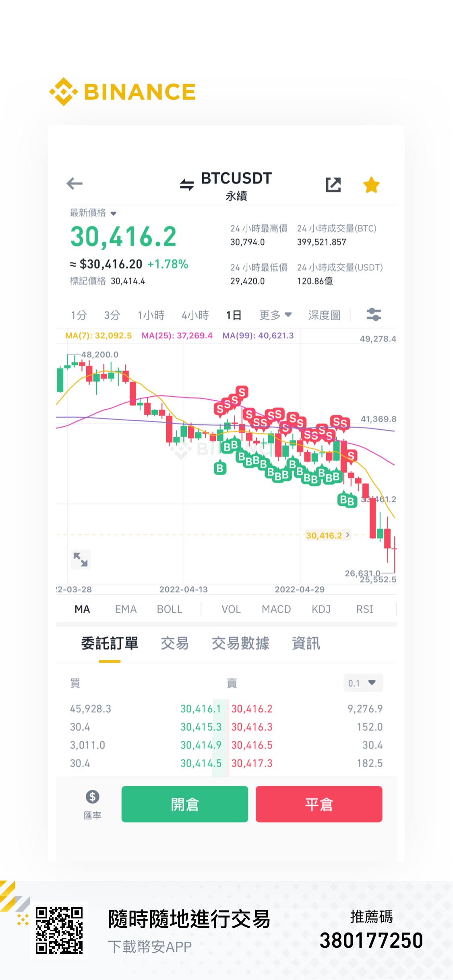The width and height of the screenshot is (453, 980).
Task: Switch to the 交易數據 tab
Action: (x=240, y=643)
